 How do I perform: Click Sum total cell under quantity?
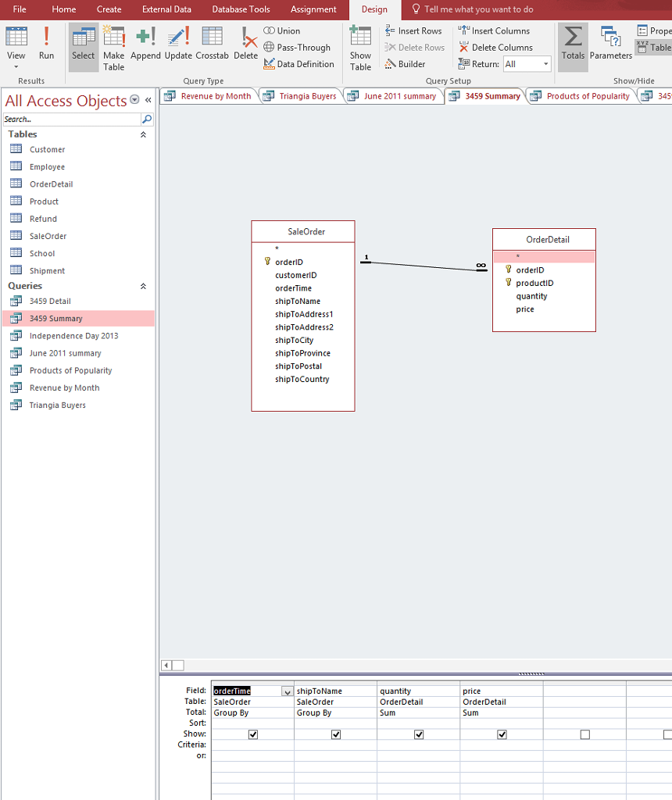tap(418, 712)
